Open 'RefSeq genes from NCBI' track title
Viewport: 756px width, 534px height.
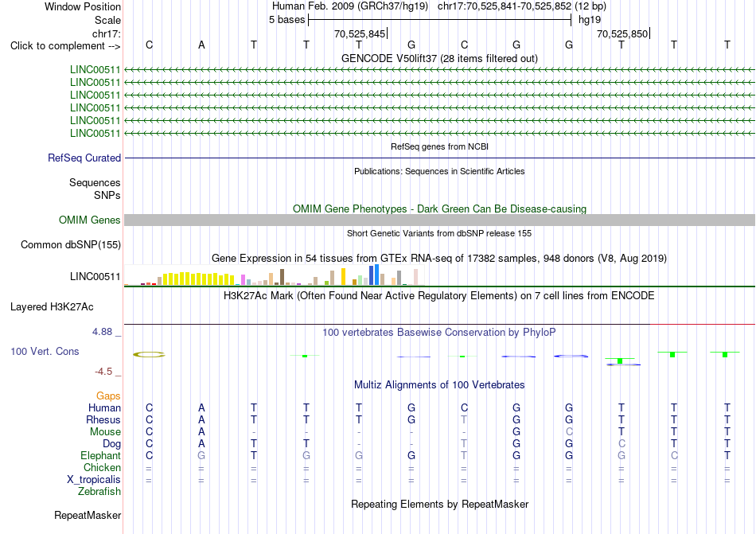[439, 146]
